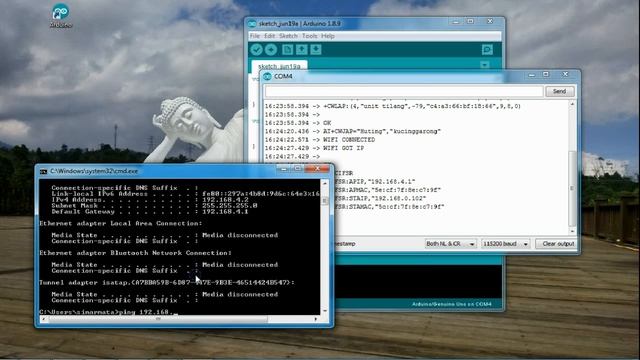Screen dimensions: 640x360
Task: Close the cmd.exe window
Action: [x=318, y=168]
